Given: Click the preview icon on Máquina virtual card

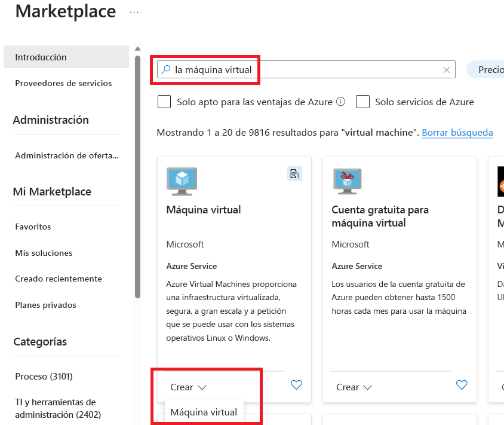Looking at the screenshot, I should [x=294, y=173].
